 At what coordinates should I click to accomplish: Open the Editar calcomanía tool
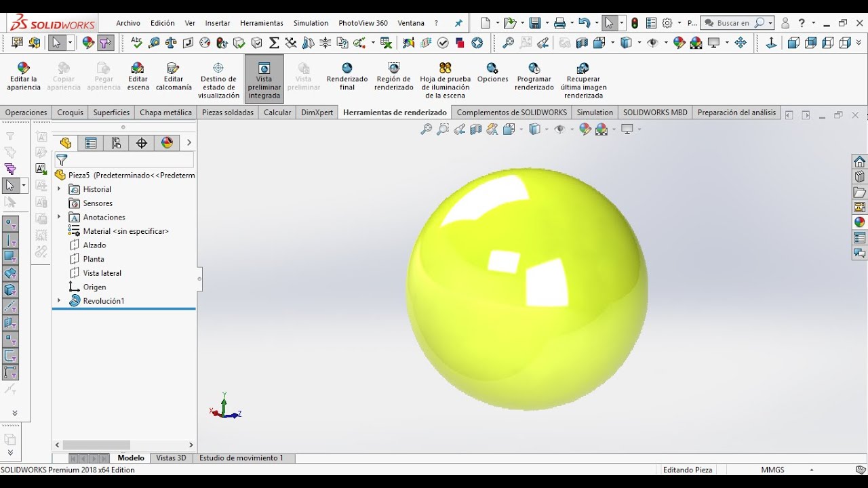pyautogui.click(x=174, y=77)
